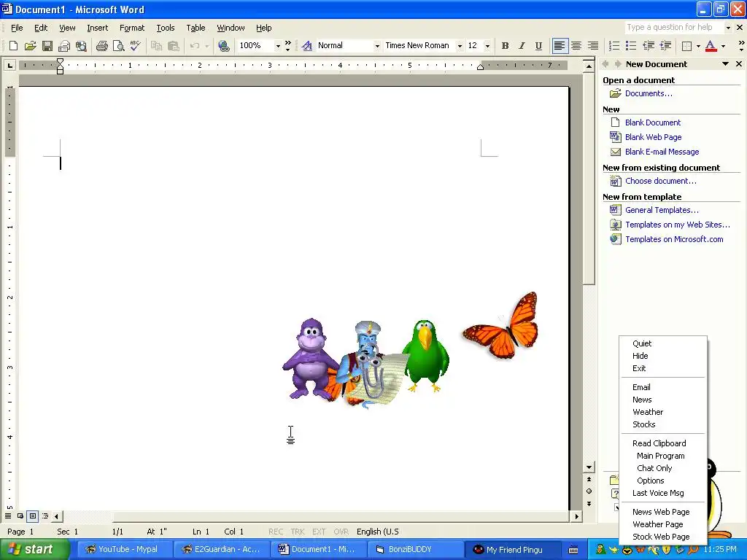Open the font size 12 dropdown

click(x=487, y=46)
